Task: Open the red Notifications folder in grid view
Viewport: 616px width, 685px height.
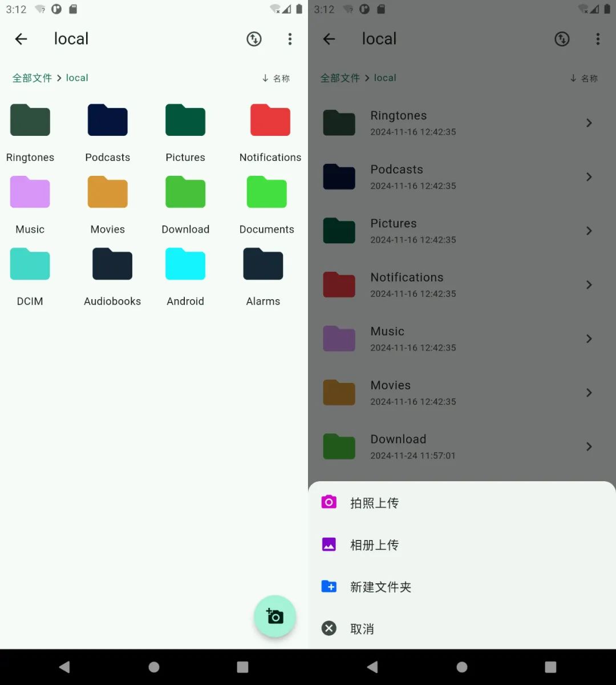Action: (x=270, y=120)
